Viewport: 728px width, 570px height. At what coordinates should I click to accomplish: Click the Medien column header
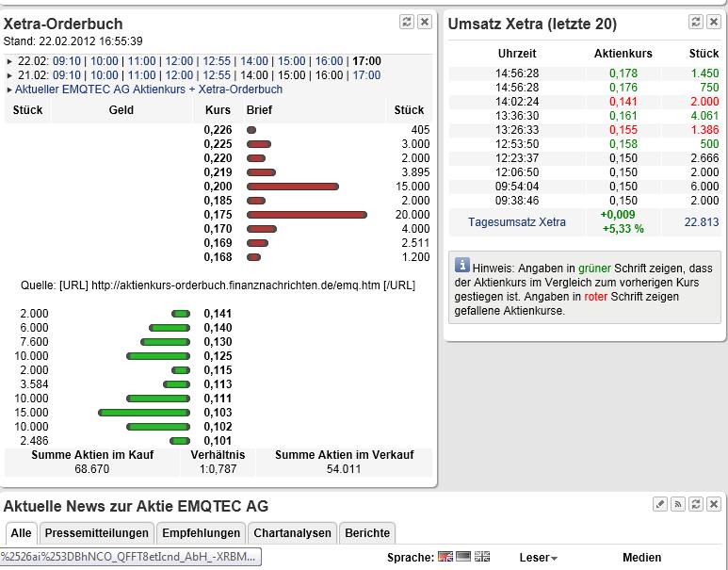[x=641, y=558]
